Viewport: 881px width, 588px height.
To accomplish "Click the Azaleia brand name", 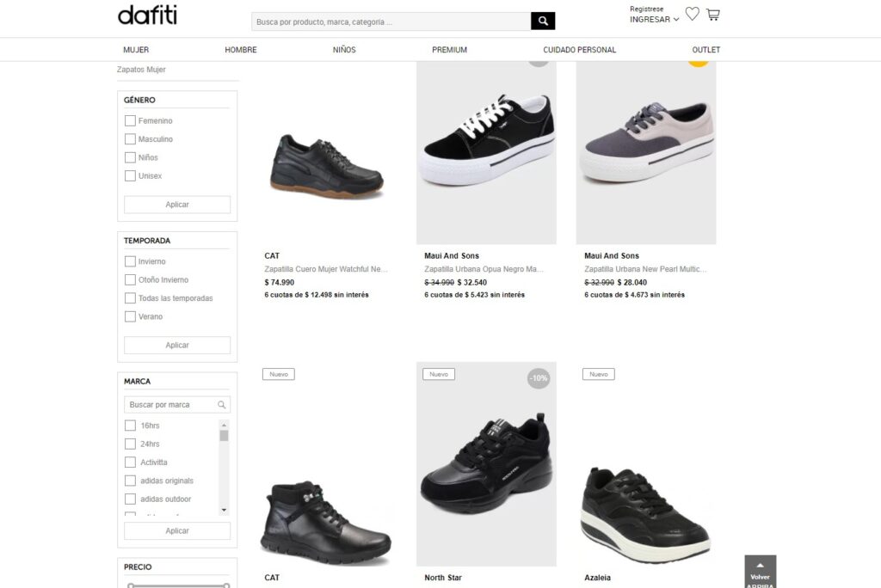I will coord(597,578).
